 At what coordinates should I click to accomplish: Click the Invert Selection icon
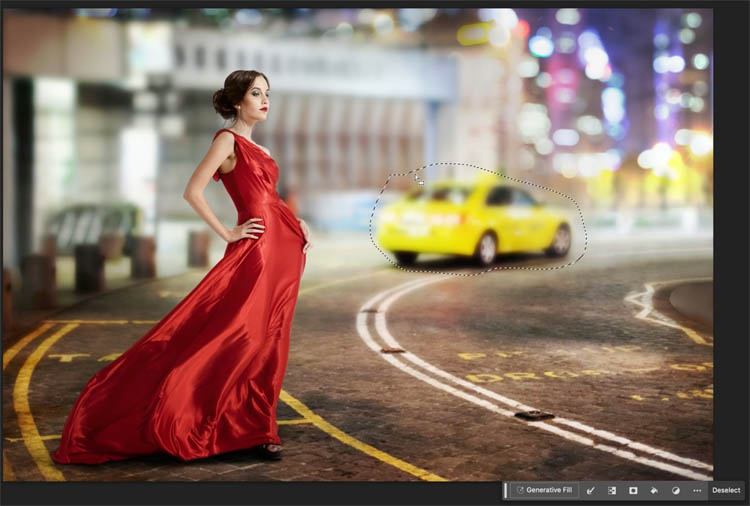tap(612, 490)
